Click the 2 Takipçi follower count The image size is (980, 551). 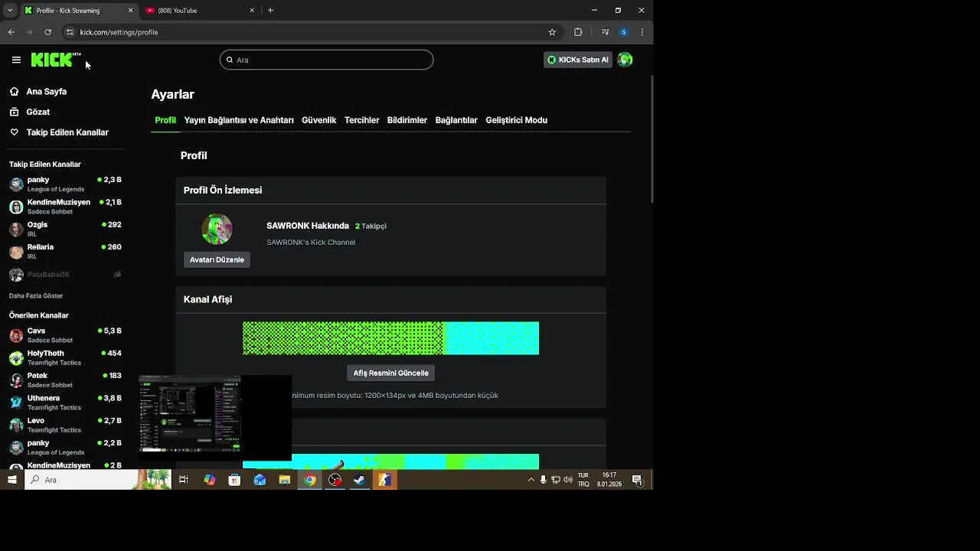click(x=371, y=226)
